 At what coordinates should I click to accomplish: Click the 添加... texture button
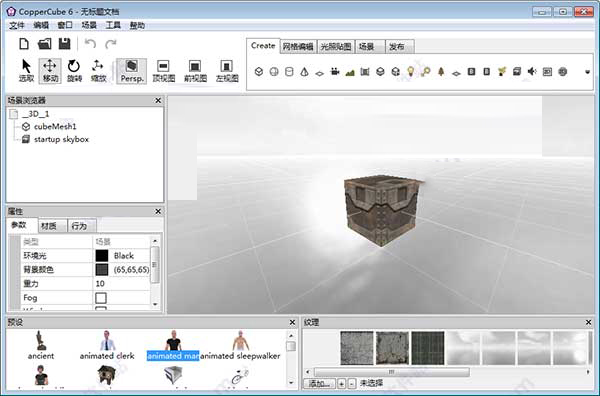coord(320,383)
